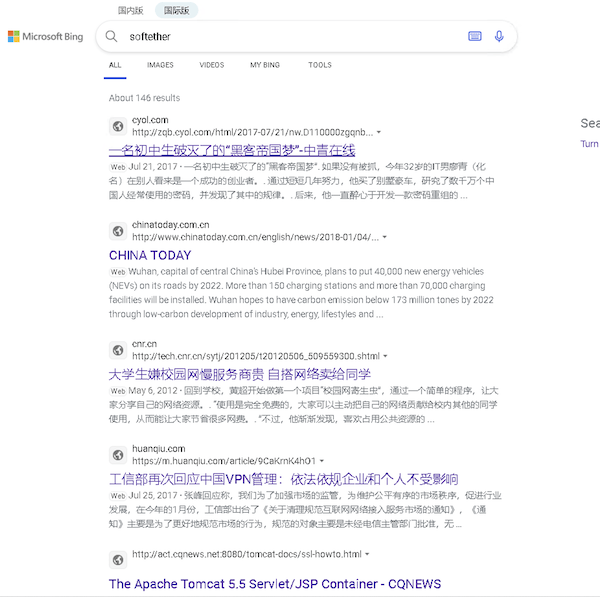Click the tech.cnr.cn URL text
The height and width of the screenshot is (597, 600).
pos(256,356)
